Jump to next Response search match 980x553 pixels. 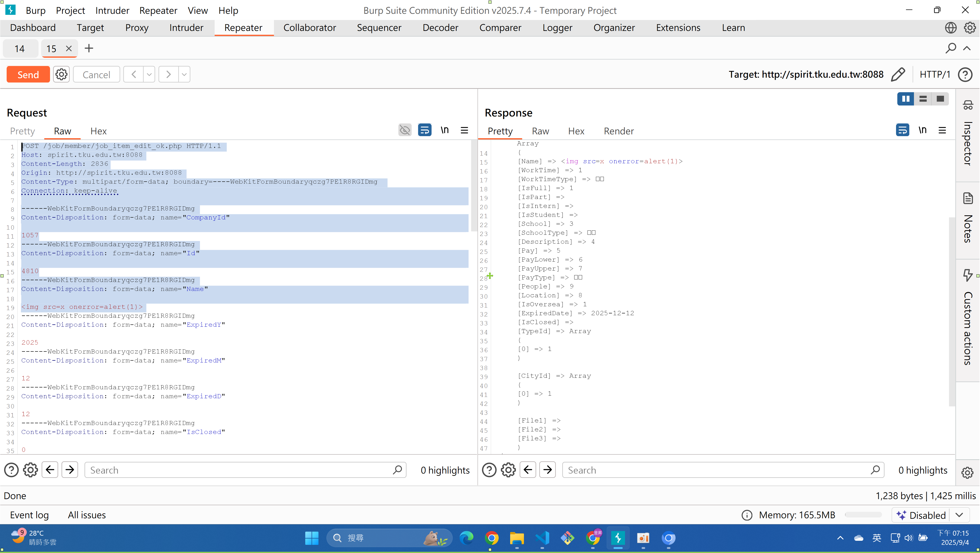547,469
